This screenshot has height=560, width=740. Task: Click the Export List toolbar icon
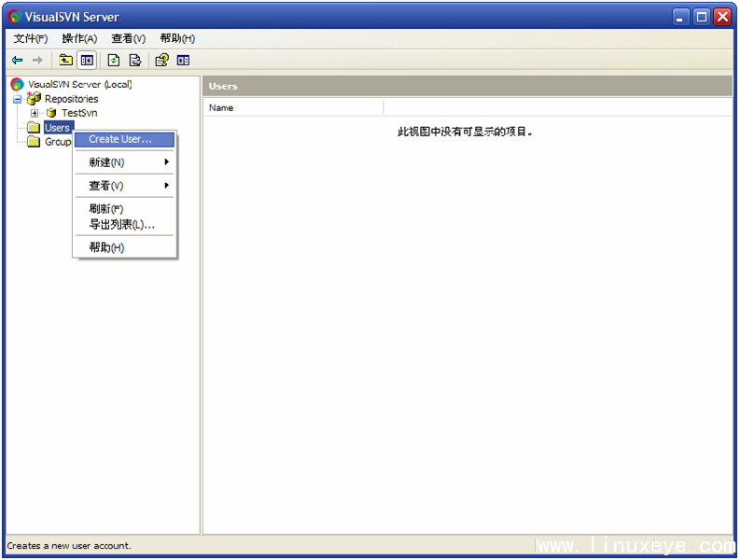135,60
